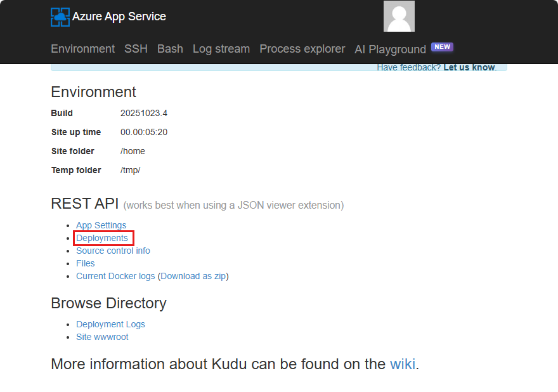
Task: Click the 'Have feedback?' text
Action: pos(408,67)
